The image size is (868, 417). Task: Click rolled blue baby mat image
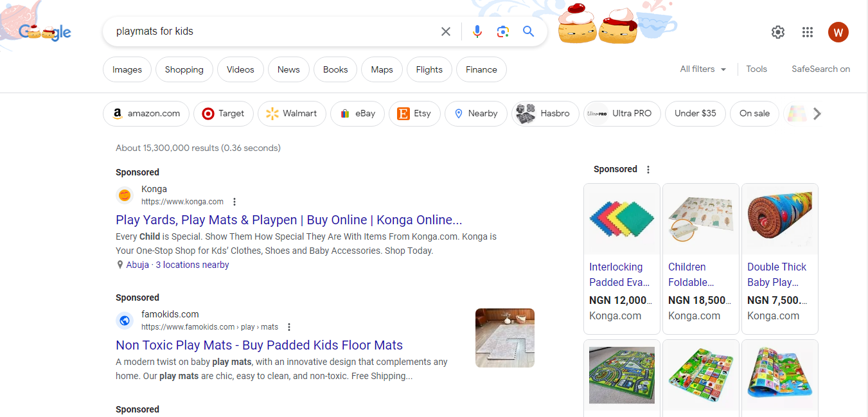click(780, 219)
